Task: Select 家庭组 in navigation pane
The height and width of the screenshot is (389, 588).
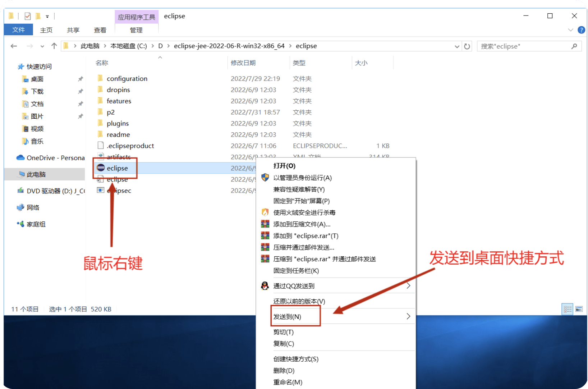Action: pyautogui.click(x=36, y=224)
